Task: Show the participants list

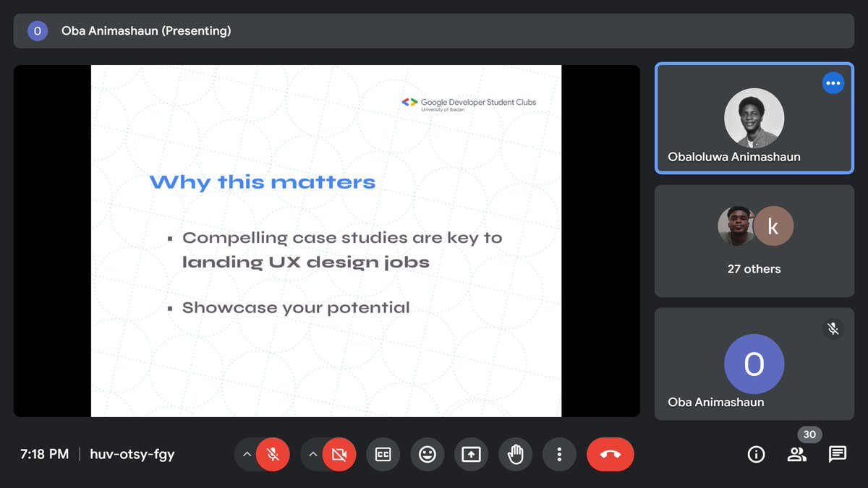Action: [796, 454]
